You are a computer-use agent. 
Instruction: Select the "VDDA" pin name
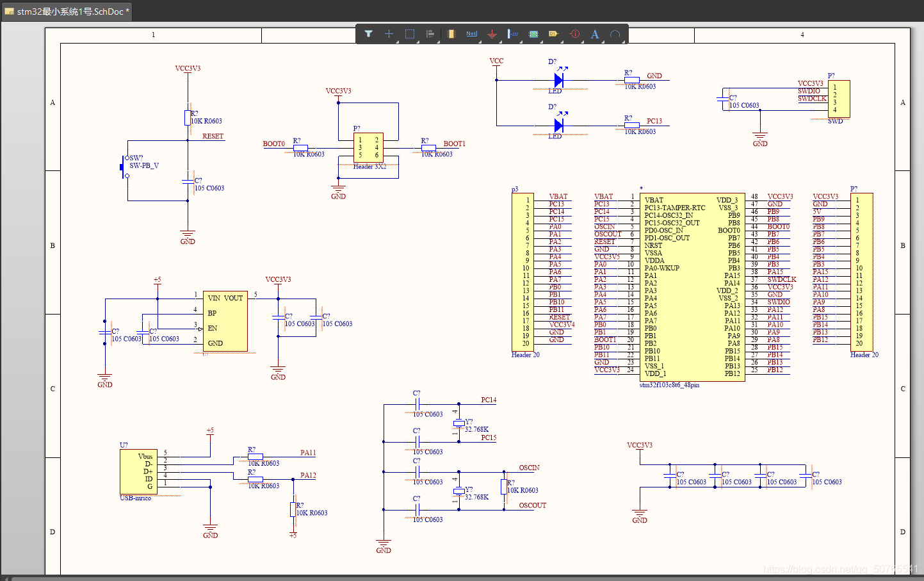click(x=654, y=261)
